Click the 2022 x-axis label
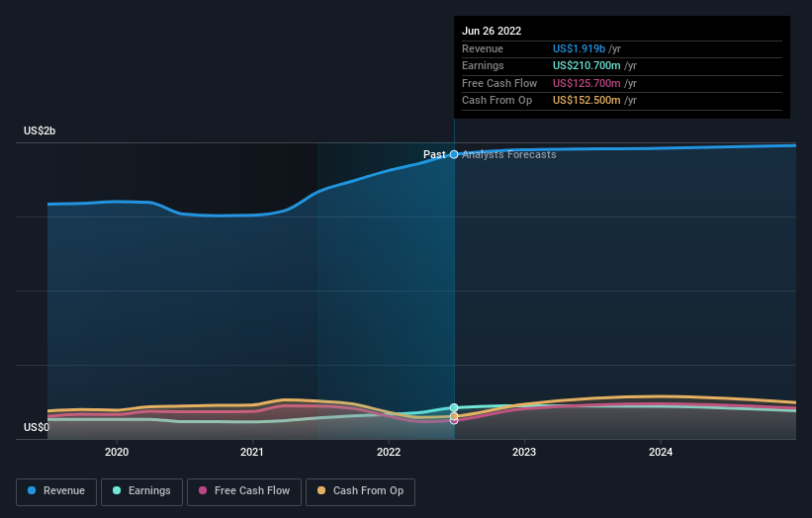Viewport: 812px width, 518px height. coord(389,452)
